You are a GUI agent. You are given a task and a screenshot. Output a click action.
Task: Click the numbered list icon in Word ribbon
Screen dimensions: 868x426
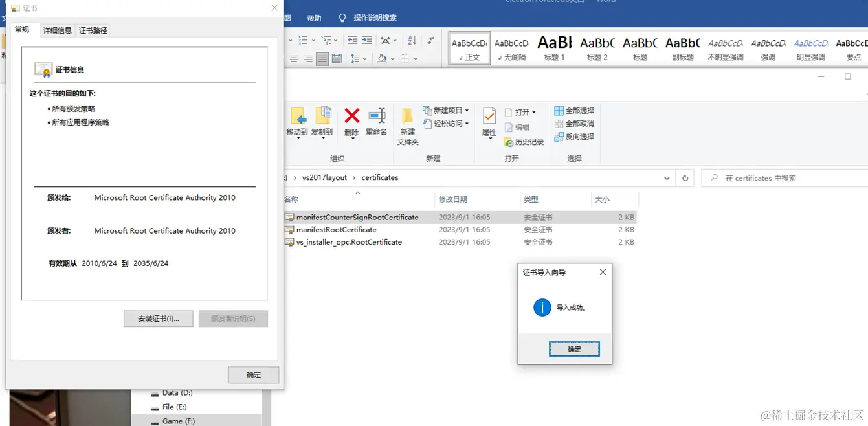[x=302, y=40]
